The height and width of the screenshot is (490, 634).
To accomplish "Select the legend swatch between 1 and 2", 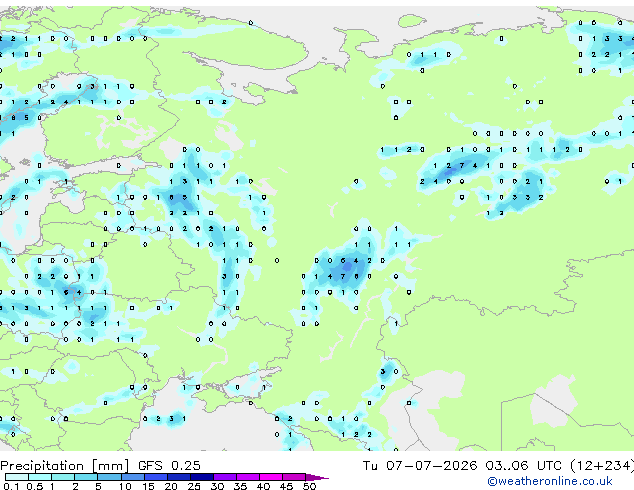I will pos(63,477).
